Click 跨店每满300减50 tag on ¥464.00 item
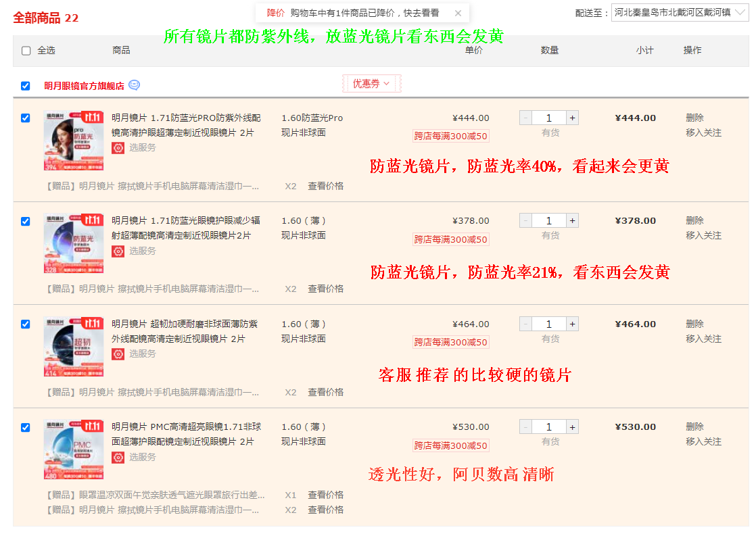 451,342
